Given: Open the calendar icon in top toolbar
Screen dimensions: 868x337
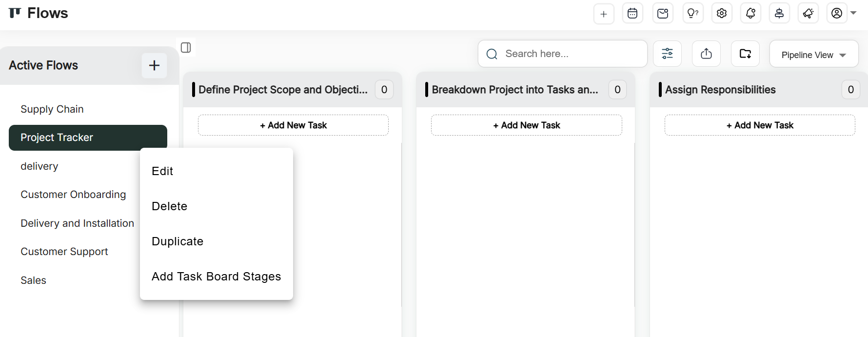Looking at the screenshot, I should tap(632, 14).
